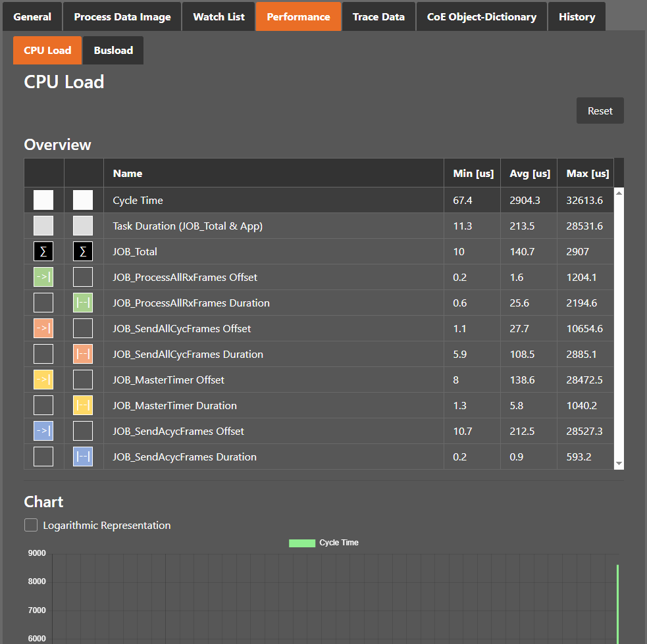Image resolution: width=647 pixels, height=644 pixels.
Task: Go to Trace Data tab
Action: coord(378,16)
